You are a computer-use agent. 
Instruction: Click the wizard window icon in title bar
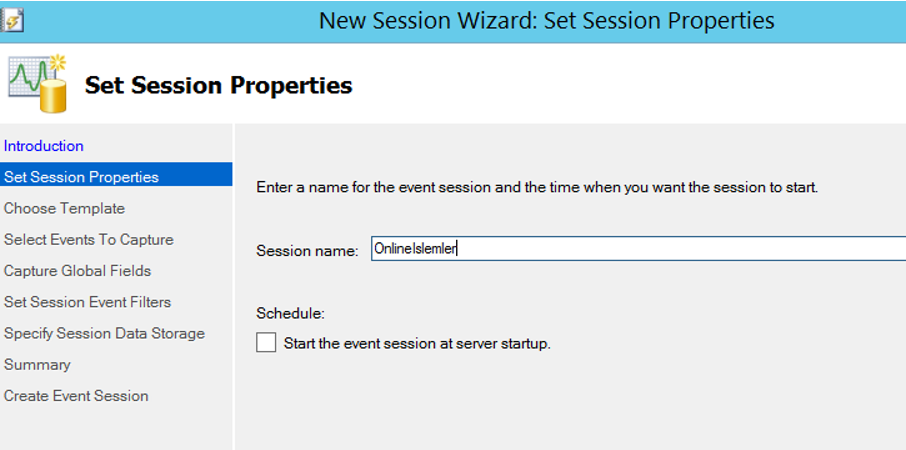[x=12, y=21]
